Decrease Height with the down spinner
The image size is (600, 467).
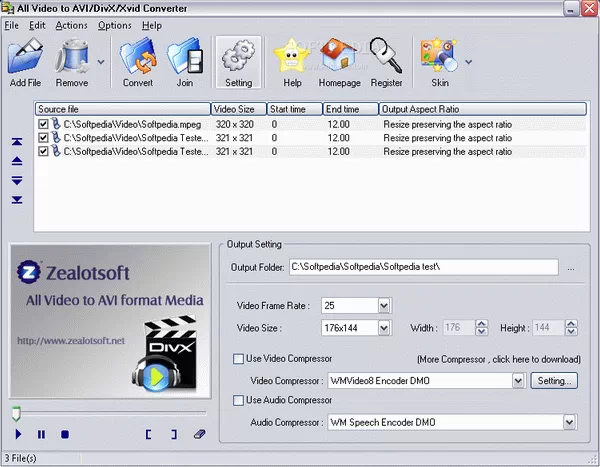point(571,331)
